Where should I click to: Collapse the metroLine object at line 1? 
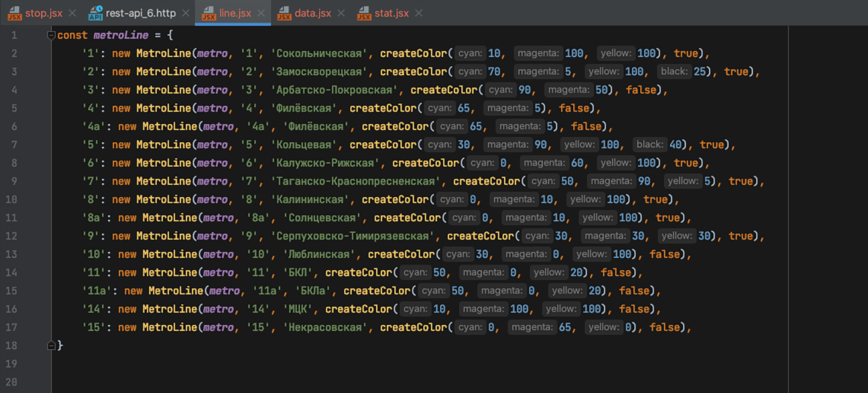51,35
